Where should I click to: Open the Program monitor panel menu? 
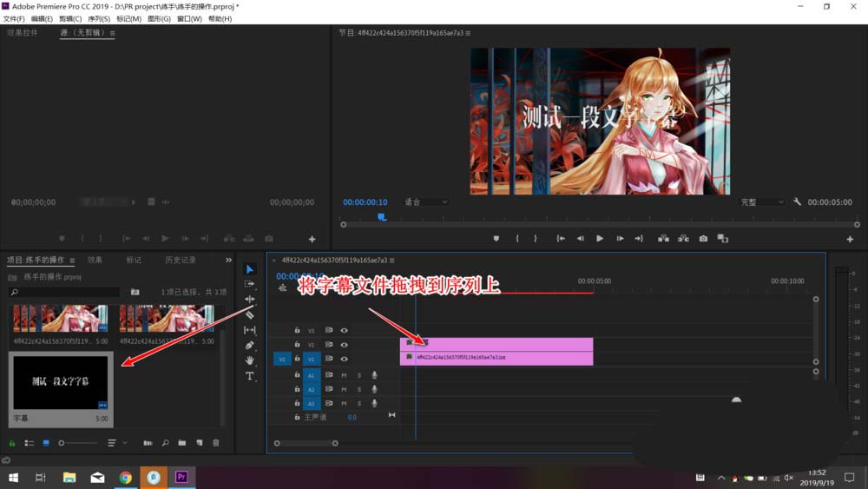point(469,33)
